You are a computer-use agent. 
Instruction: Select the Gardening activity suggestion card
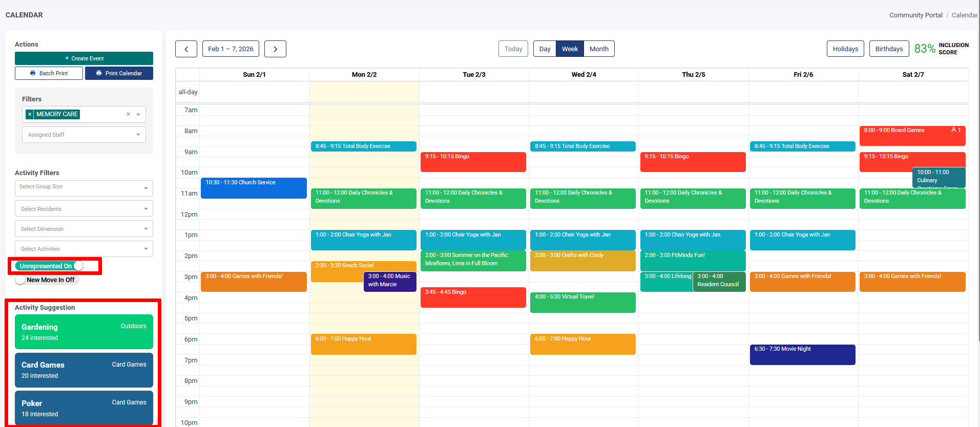pyautogui.click(x=84, y=332)
